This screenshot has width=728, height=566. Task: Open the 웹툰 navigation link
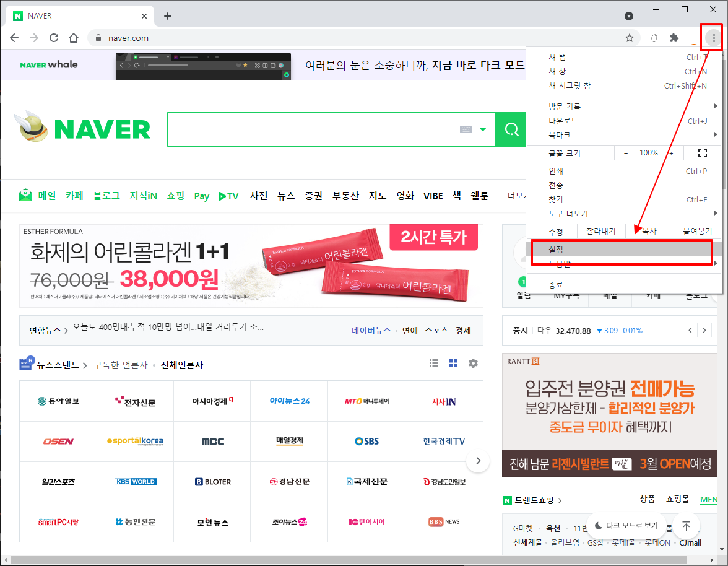[x=479, y=196]
